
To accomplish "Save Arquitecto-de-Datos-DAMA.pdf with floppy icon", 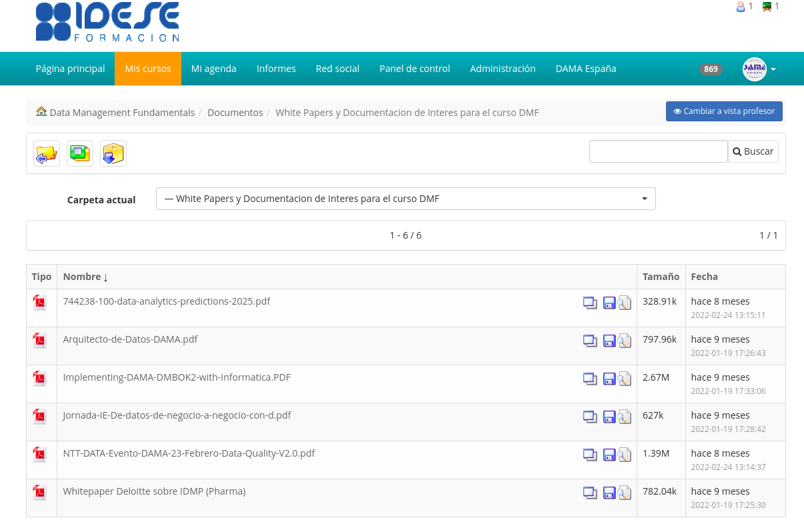I will tap(609, 341).
